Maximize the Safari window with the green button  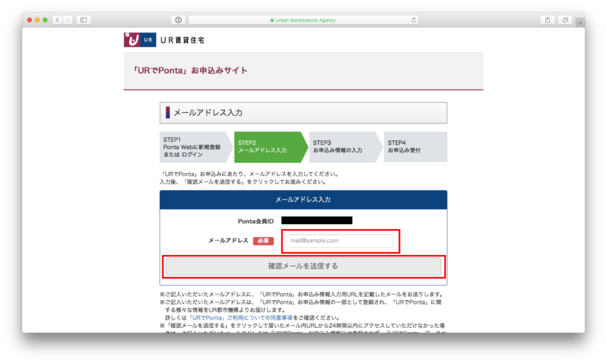45,20
